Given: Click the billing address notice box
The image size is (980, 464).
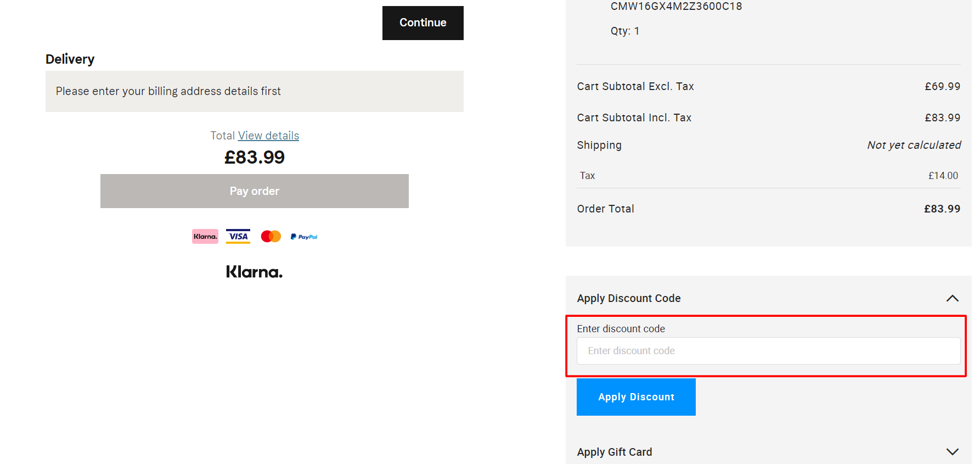Looking at the screenshot, I should coord(255,91).
